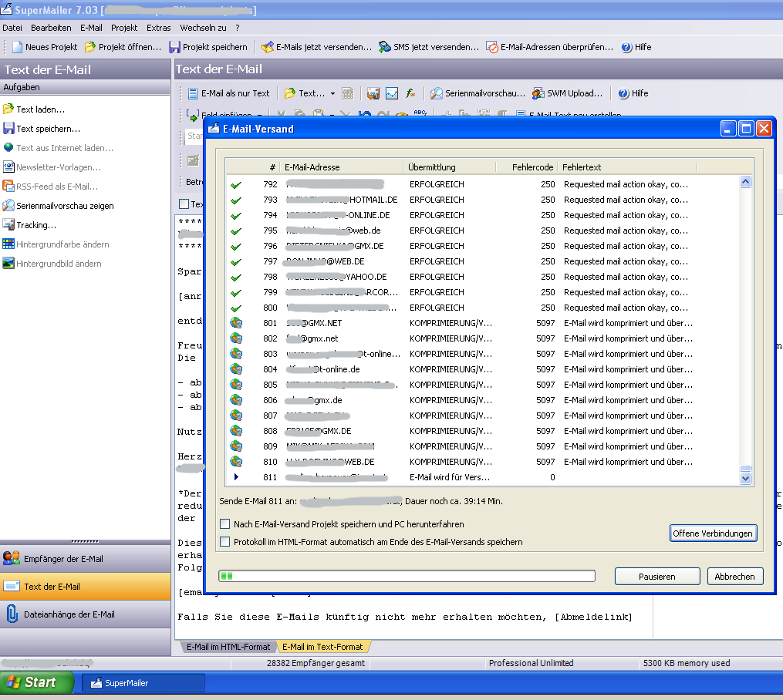Open the E-Mail menu
Viewport: 783px width, 700px height.
point(91,28)
